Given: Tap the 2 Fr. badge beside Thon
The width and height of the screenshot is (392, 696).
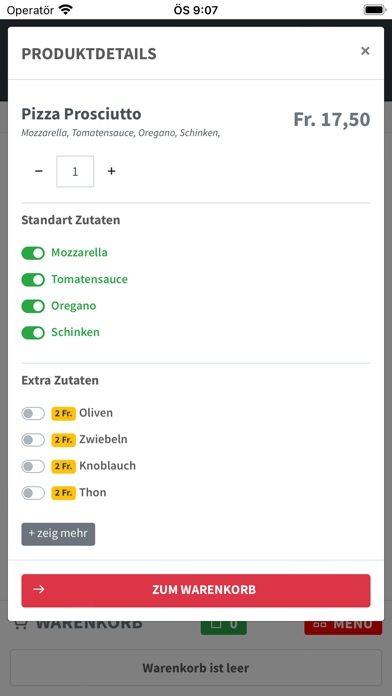Looking at the screenshot, I should tap(63, 493).
